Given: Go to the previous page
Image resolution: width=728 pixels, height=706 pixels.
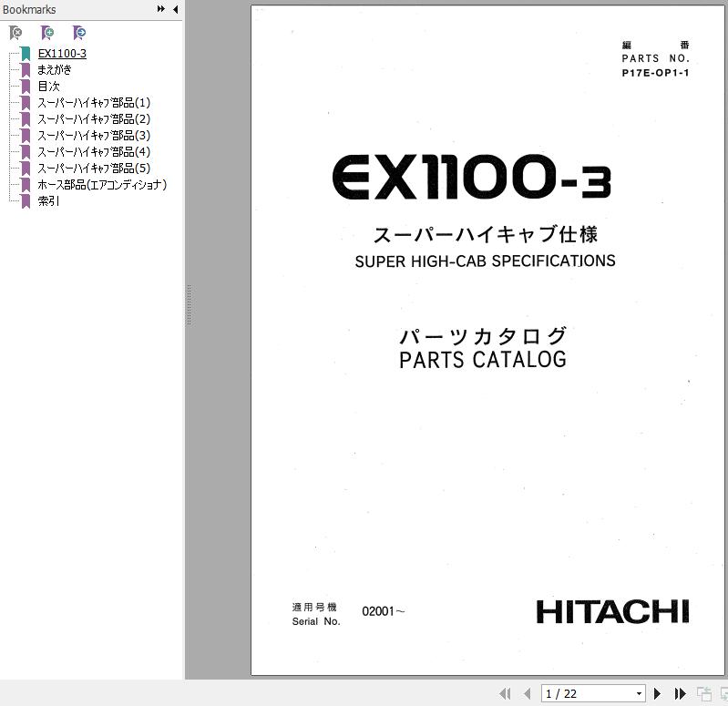Looking at the screenshot, I should point(527,693).
